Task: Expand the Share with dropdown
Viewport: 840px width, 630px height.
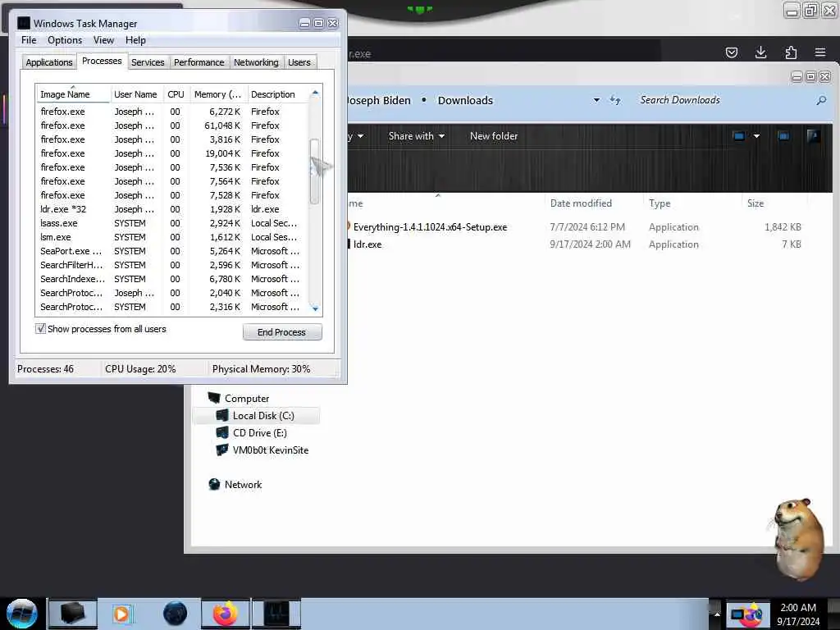Action: coord(417,136)
